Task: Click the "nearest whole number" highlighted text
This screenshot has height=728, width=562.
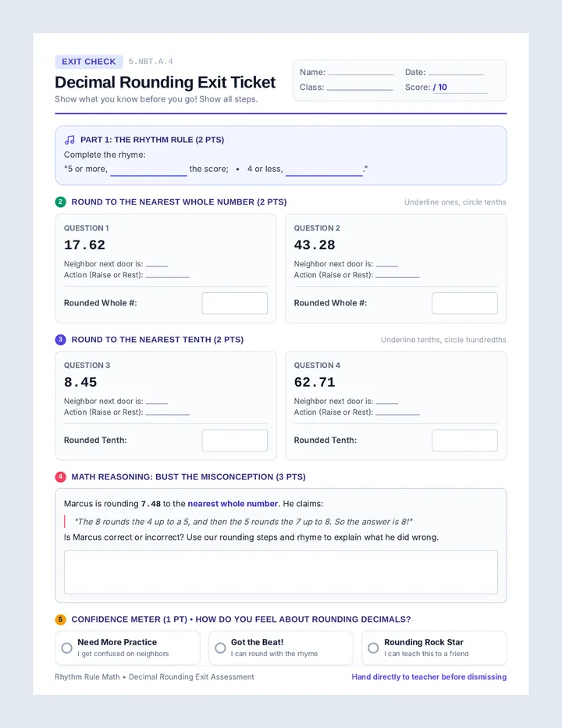Action: click(233, 504)
